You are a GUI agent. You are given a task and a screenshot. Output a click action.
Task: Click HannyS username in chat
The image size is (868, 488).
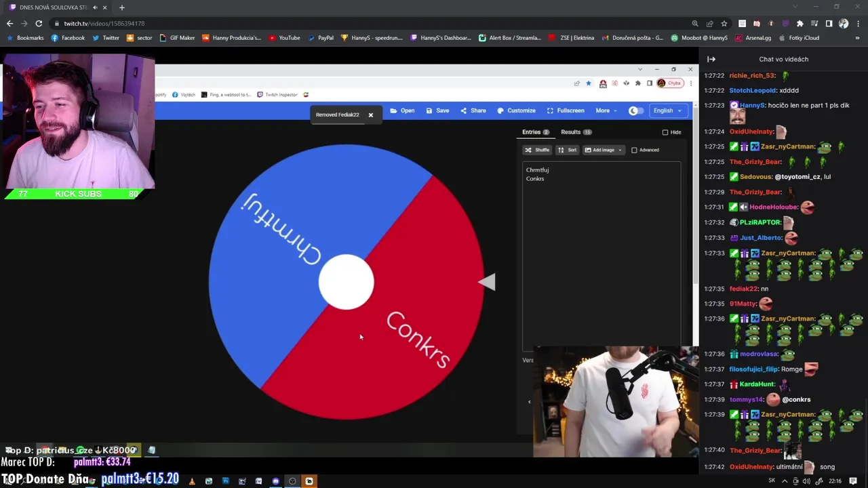752,106
